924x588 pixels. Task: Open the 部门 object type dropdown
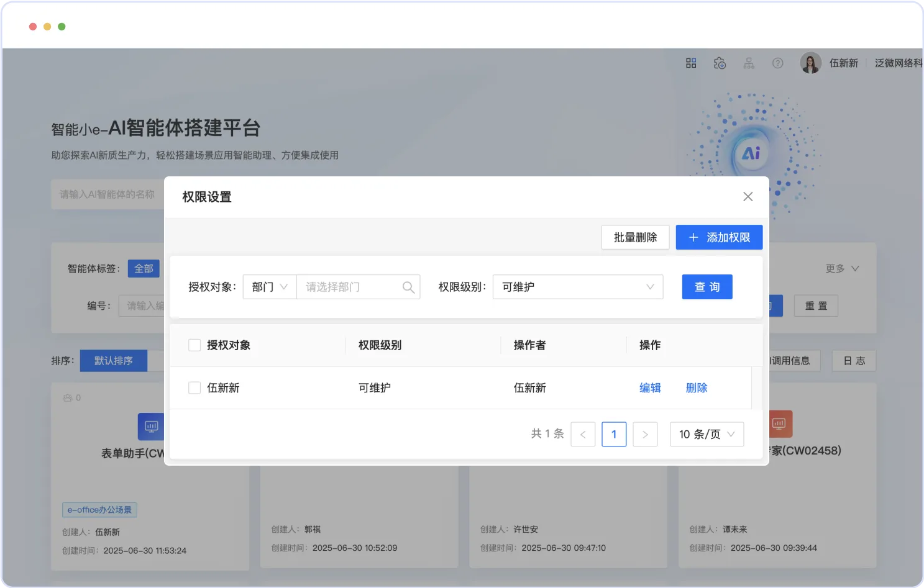(270, 287)
